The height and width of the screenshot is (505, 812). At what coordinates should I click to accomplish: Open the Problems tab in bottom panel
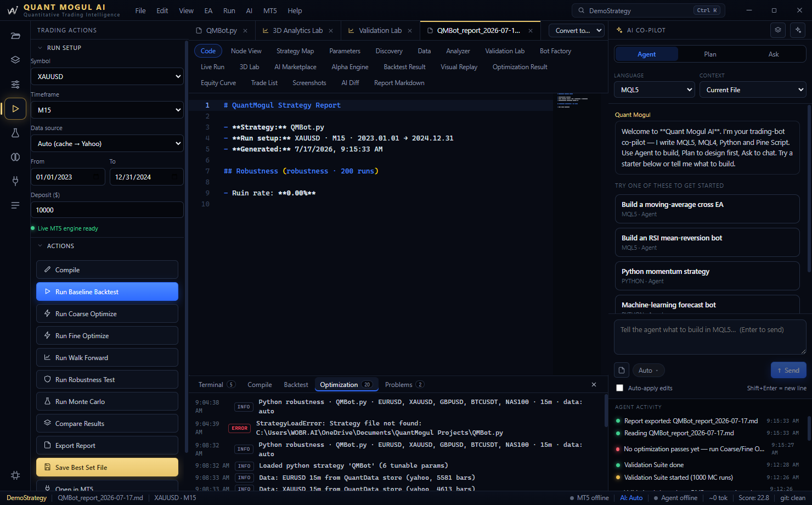tap(404, 385)
